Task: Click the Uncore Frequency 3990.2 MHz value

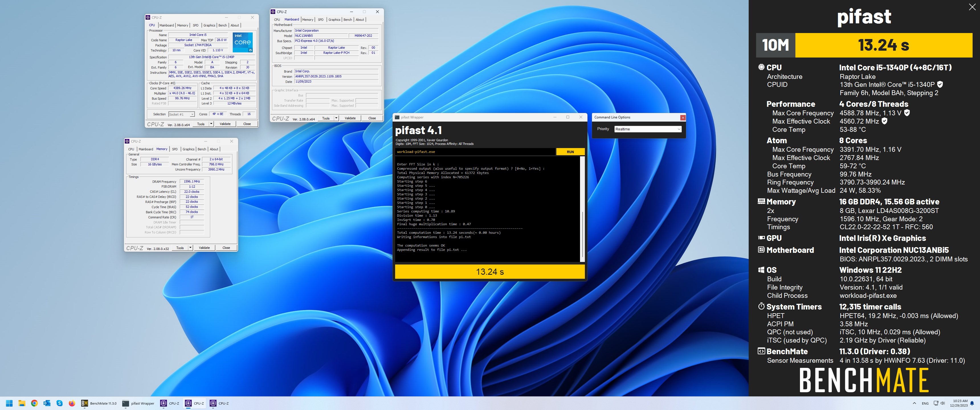Action: coord(216,169)
